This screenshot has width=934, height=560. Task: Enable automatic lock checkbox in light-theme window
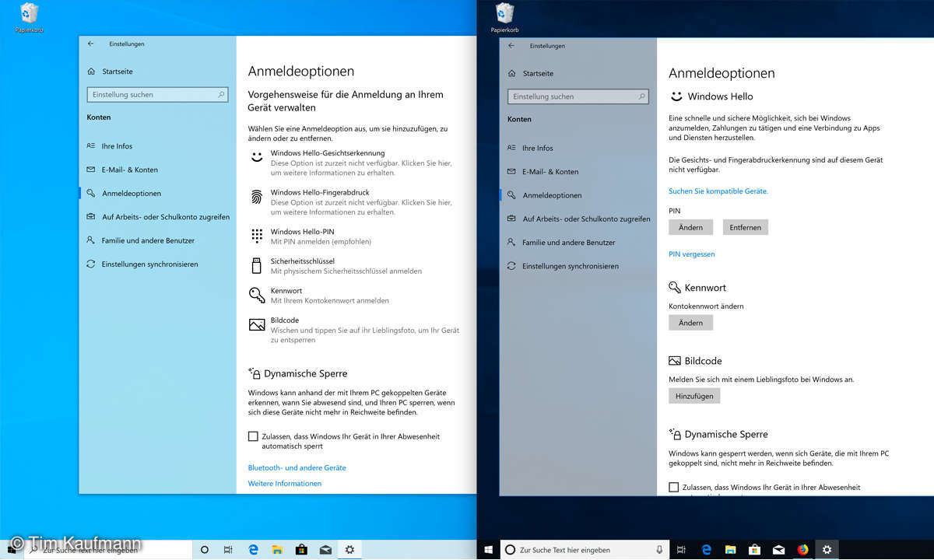(x=253, y=436)
